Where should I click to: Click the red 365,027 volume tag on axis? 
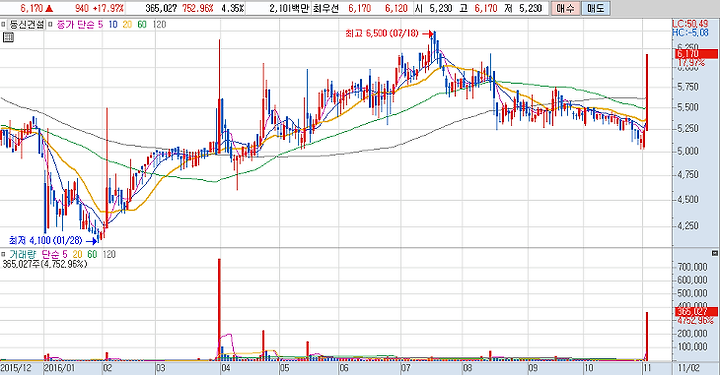[x=696, y=312]
